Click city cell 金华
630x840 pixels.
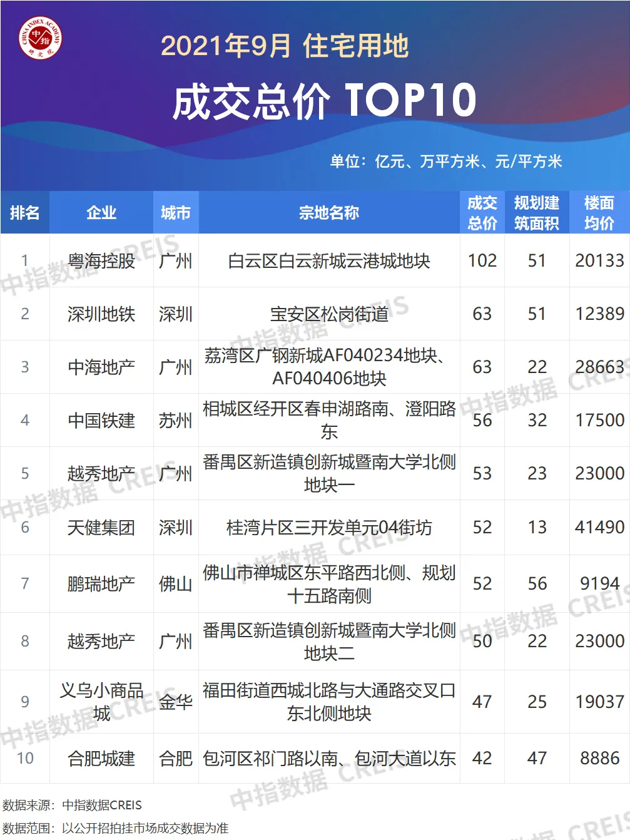coord(176,702)
